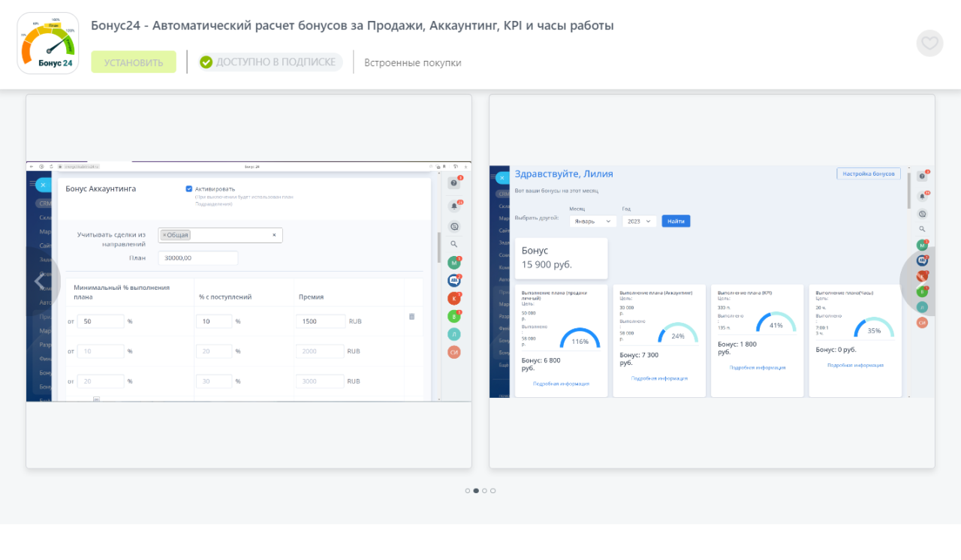Open the Месяц dropdown showing Январь
Image resolution: width=961 pixels, height=560 pixels.
593,221
